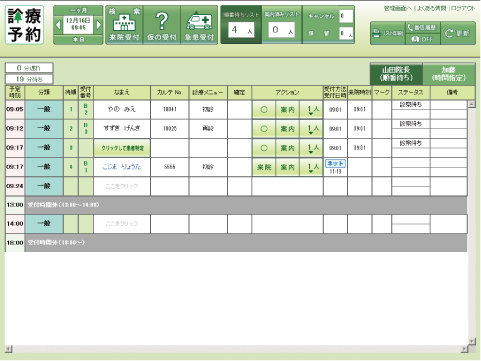The height and width of the screenshot is (361, 481).
Task: Click the 一般 category cell in 09:05 row
Action: (44, 109)
